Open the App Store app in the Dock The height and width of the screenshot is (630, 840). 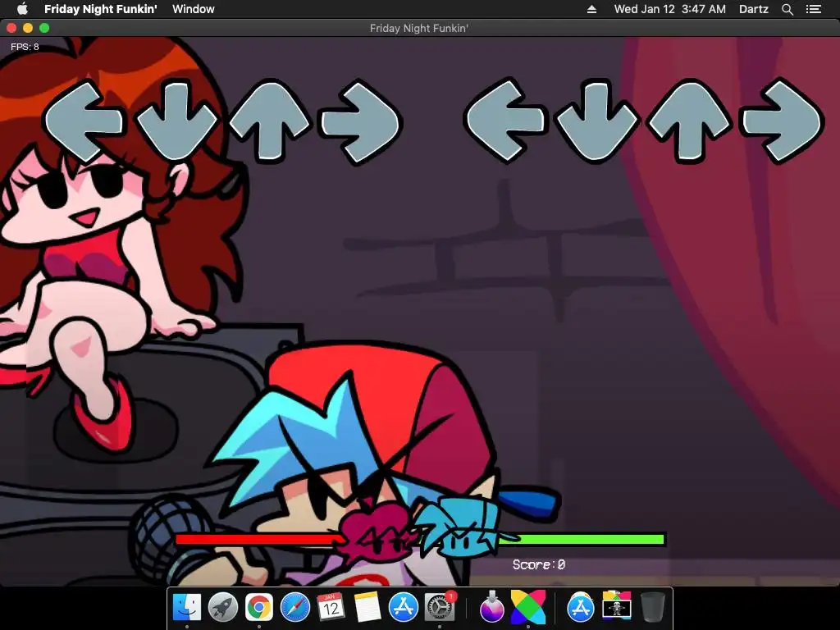point(404,608)
